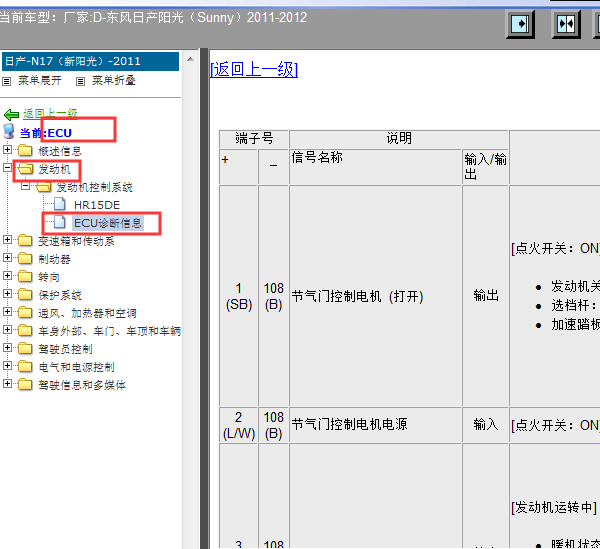Click the 信号名称 column header
The width and height of the screenshot is (600, 549).
(375, 167)
